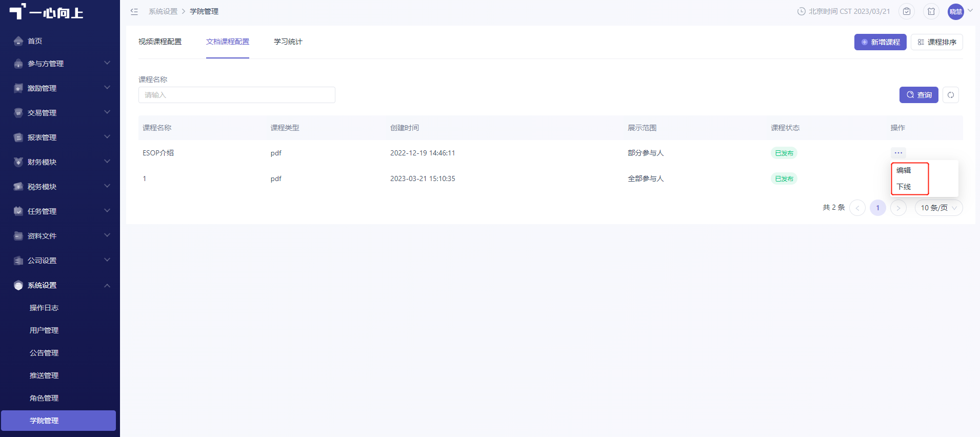Click the 参与方管理 sidebar icon
The width and height of the screenshot is (980, 437).
(18, 64)
